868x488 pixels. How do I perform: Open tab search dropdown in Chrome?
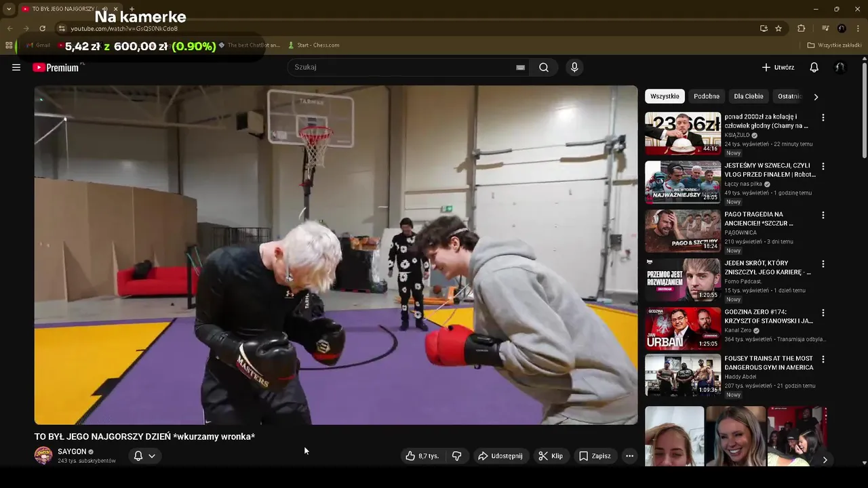[x=8, y=9]
